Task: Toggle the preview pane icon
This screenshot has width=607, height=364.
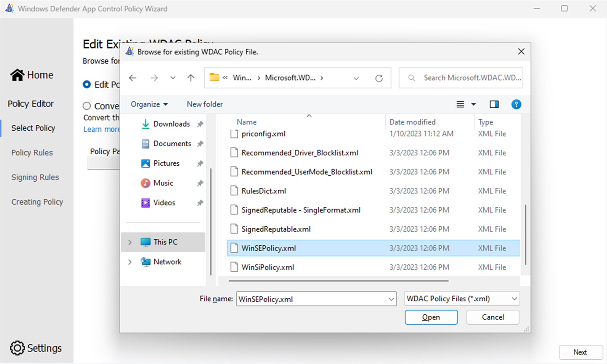Action: [494, 104]
